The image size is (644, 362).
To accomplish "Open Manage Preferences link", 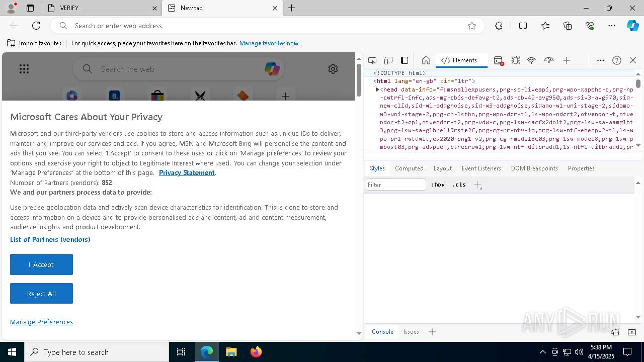I will tap(41, 322).
